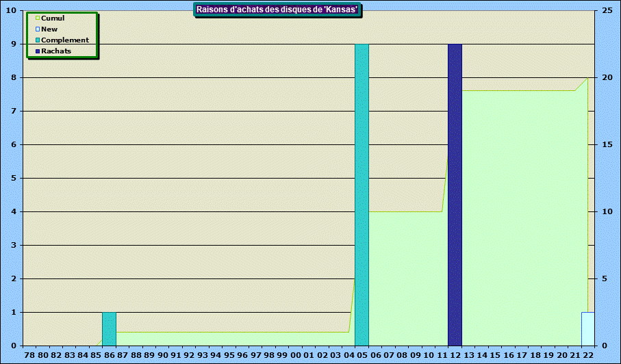The image size is (621, 364).
Task: Select the 'Complement' legend label
Action: (x=65, y=40)
